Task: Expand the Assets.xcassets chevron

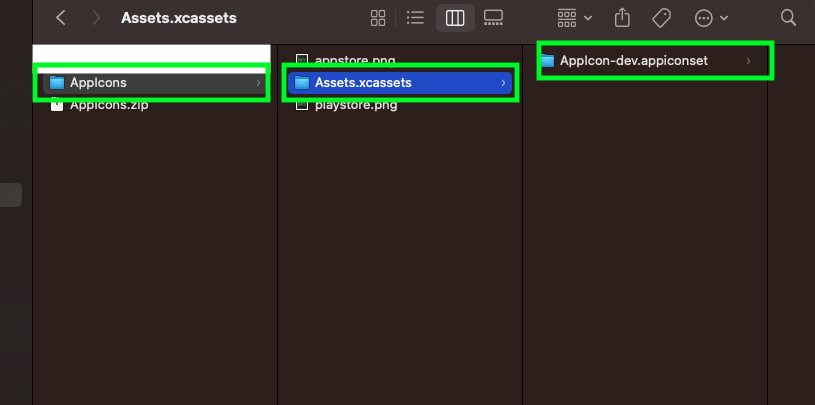Action: pyautogui.click(x=503, y=83)
